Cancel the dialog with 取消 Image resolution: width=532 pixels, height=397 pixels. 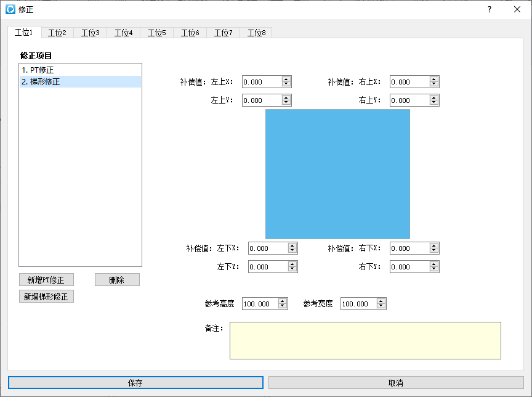(x=396, y=383)
